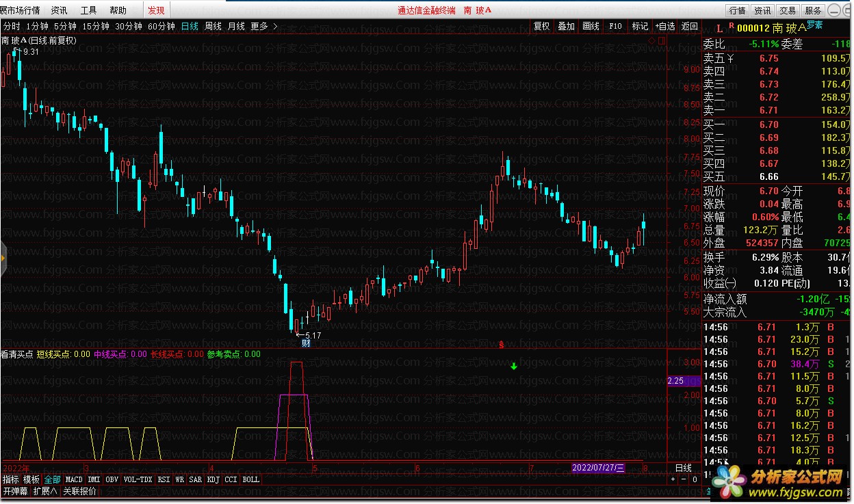Click the 叠加 overlay button
This screenshot has height=504, width=854.
coord(566,26)
